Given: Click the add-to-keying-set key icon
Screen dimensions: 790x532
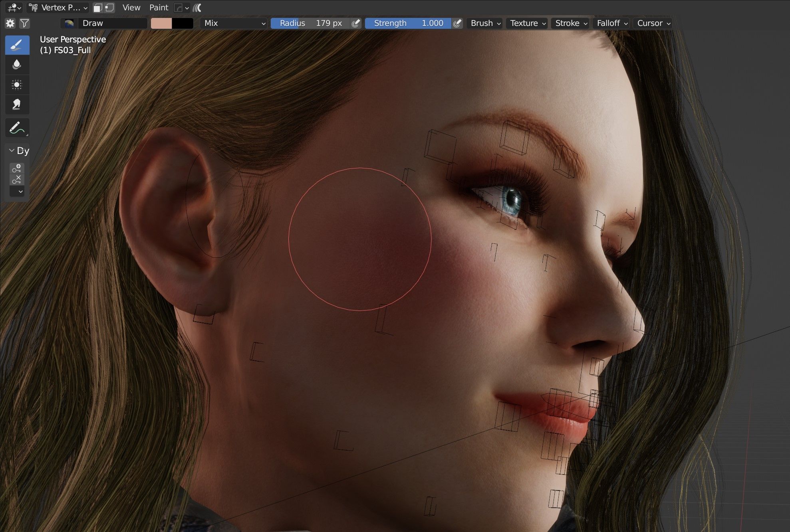Looking at the screenshot, I should pos(17,168).
